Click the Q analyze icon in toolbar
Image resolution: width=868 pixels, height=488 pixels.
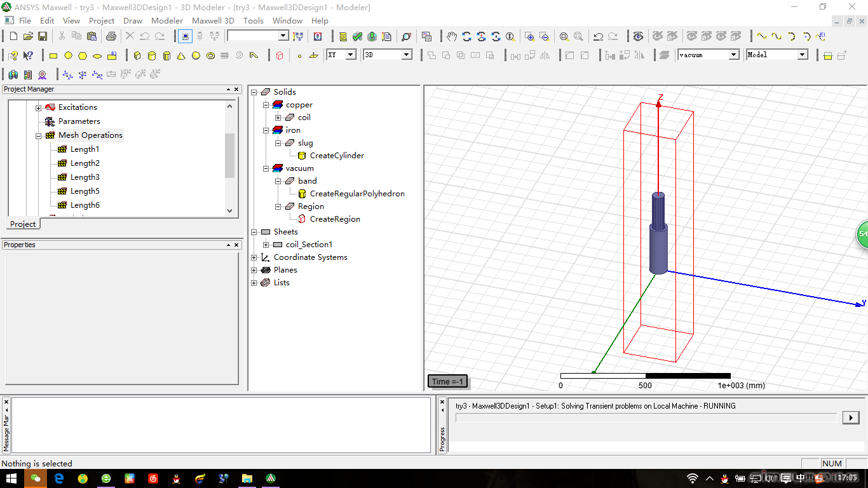(x=317, y=37)
